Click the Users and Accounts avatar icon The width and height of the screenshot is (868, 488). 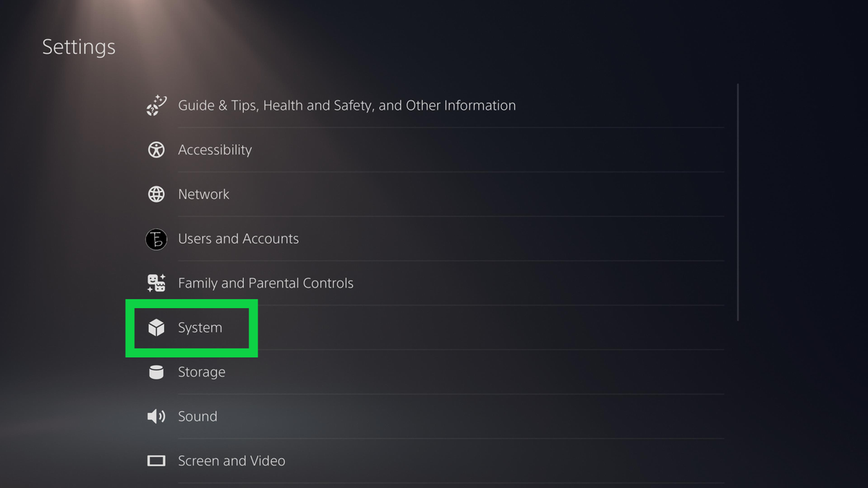pos(156,239)
